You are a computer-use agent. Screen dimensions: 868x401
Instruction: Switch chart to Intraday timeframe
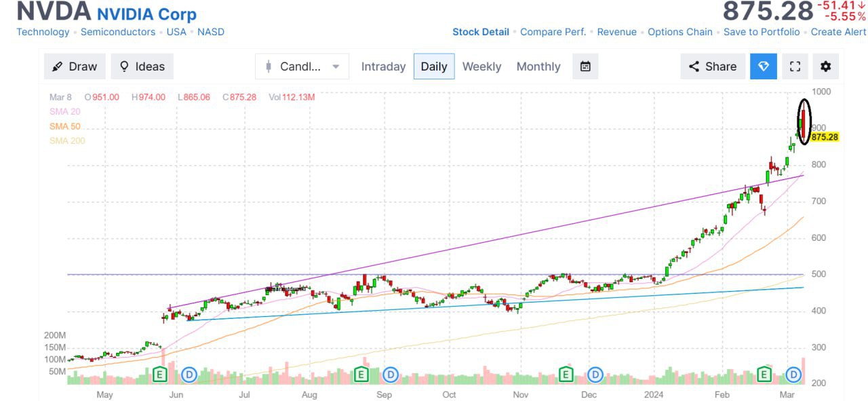click(x=383, y=66)
